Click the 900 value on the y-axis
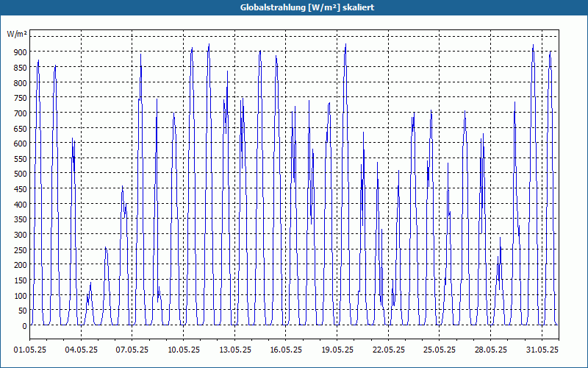This screenshot has width=588, height=368. tap(21, 52)
